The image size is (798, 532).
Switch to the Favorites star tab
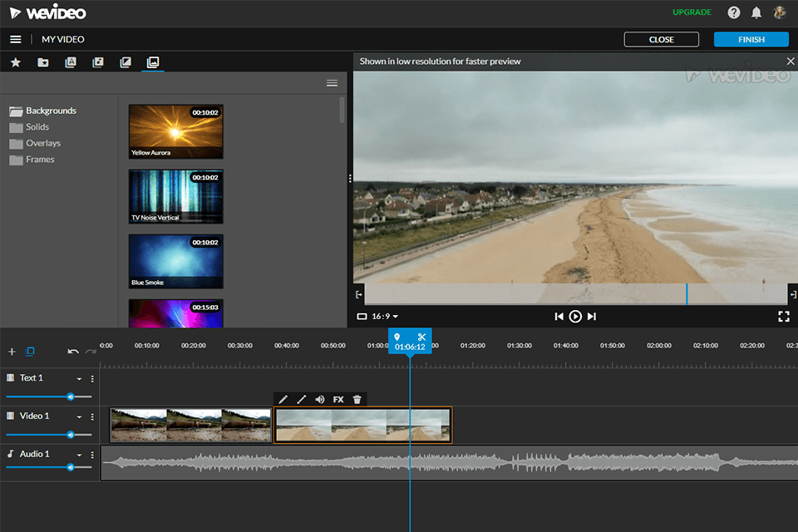pyautogui.click(x=16, y=62)
